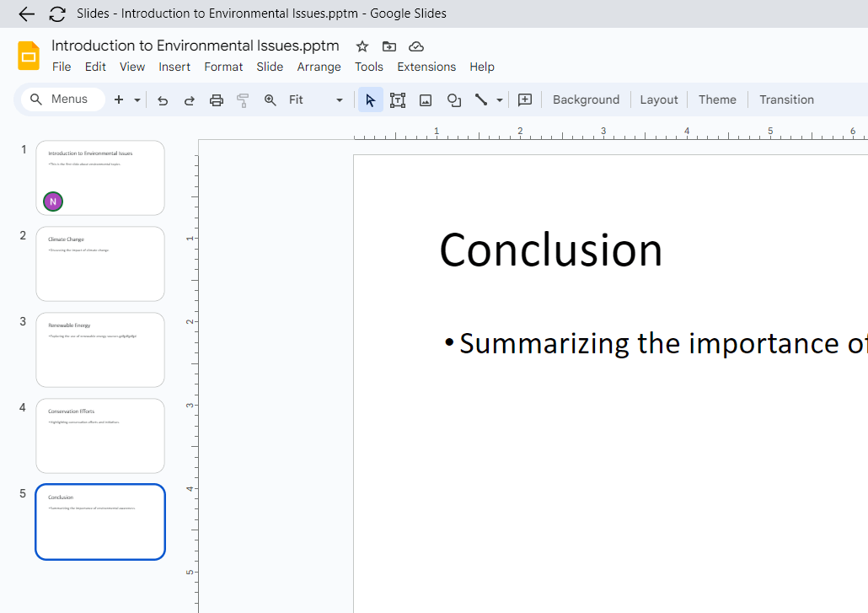
Task: Open the Arrange menu
Action: pos(319,67)
